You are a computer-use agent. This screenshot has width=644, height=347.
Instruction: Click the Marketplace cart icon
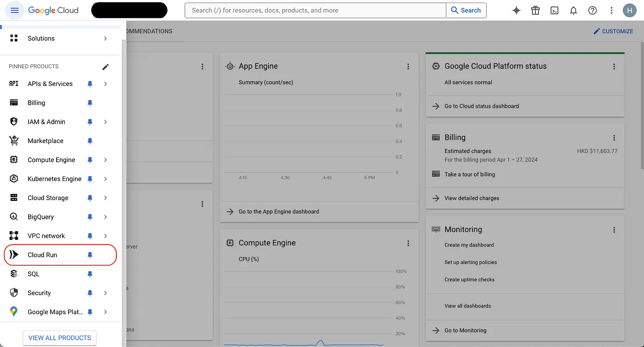point(14,141)
